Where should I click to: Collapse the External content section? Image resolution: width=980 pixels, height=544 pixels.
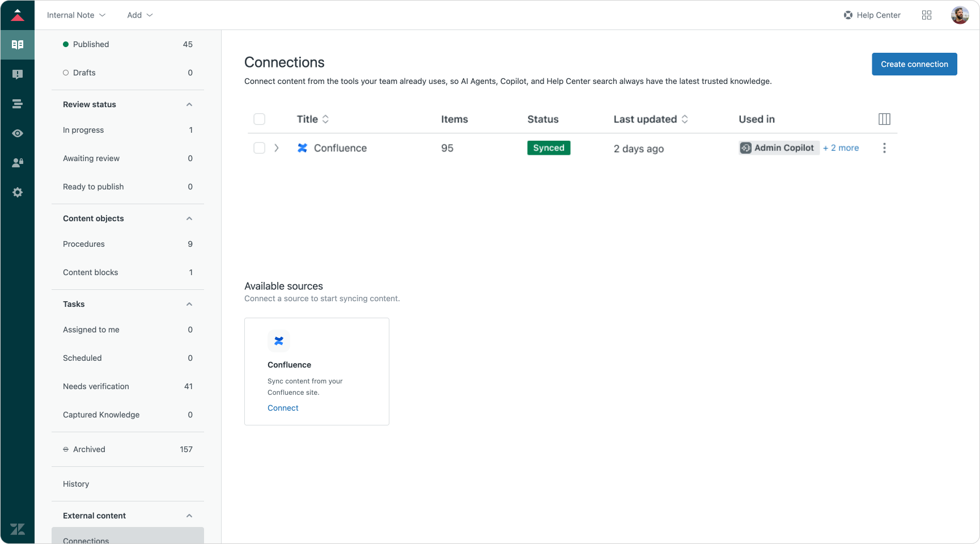tap(189, 516)
